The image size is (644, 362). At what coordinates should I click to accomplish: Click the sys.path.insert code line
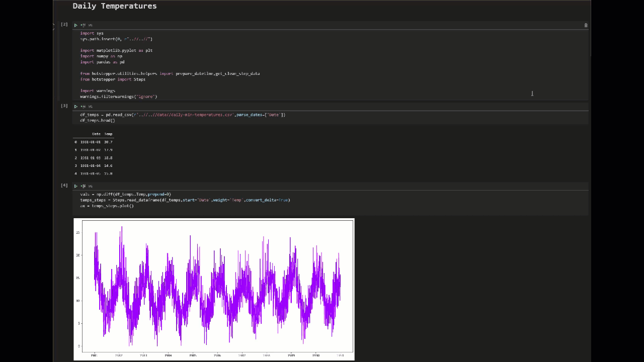pos(116,39)
